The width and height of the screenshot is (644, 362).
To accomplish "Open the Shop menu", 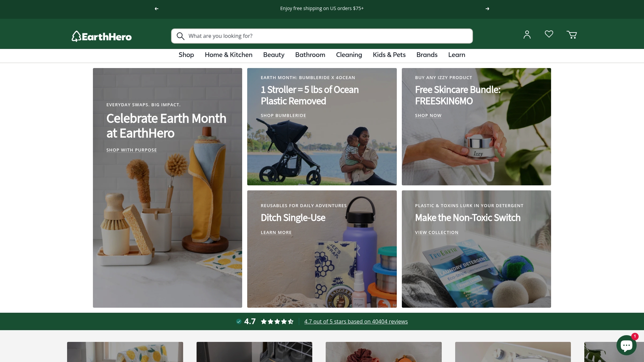I will pos(186,55).
